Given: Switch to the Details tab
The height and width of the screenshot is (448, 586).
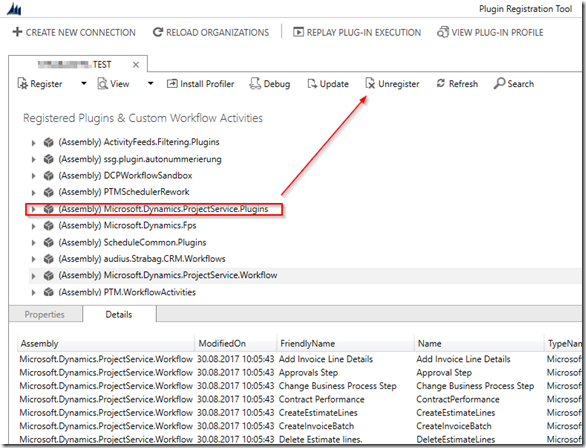Looking at the screenshot, I should 119,314.
